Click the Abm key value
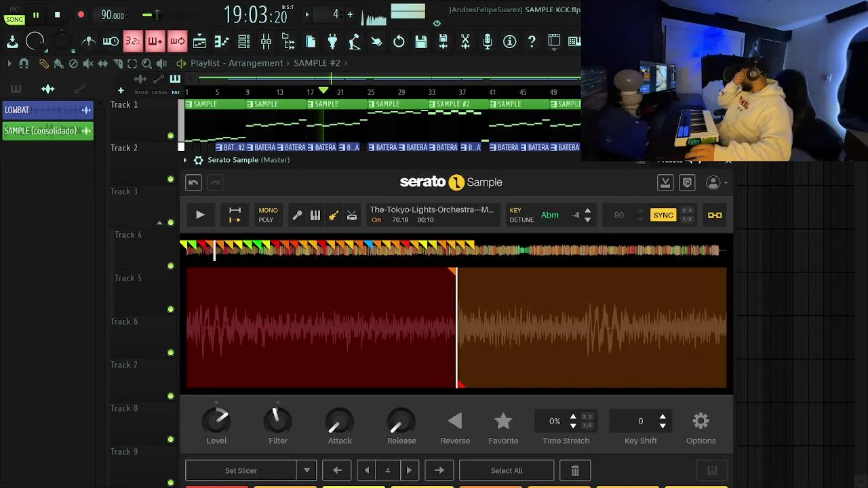The height and width of the screenshot is (488, 868). tap(550, 215)
